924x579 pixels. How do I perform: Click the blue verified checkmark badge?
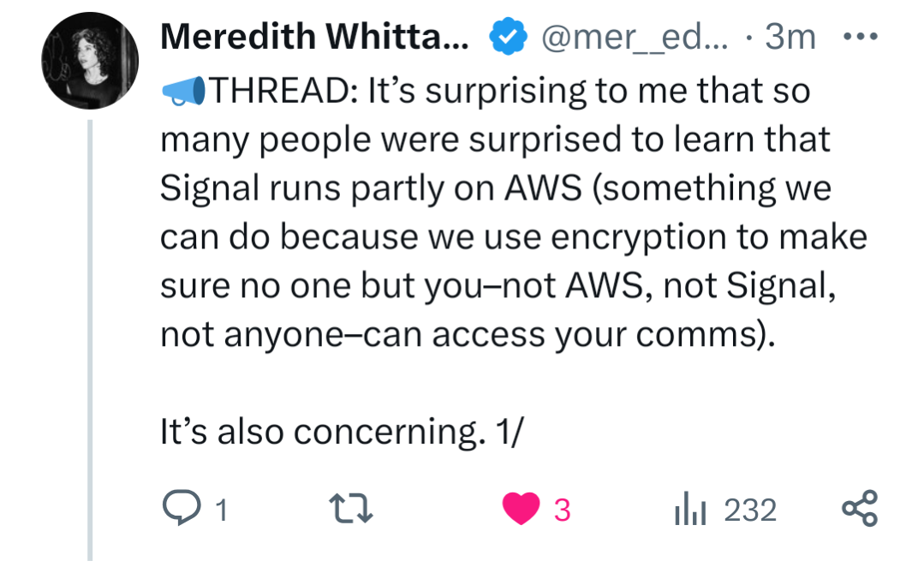[505, 38]
